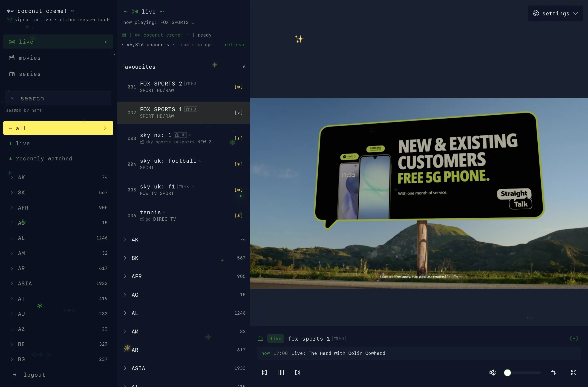The width and height of the screenshot is (588, 387).
Task: Open the ASIA category in sidebar
Action: [x=58, y=283]
